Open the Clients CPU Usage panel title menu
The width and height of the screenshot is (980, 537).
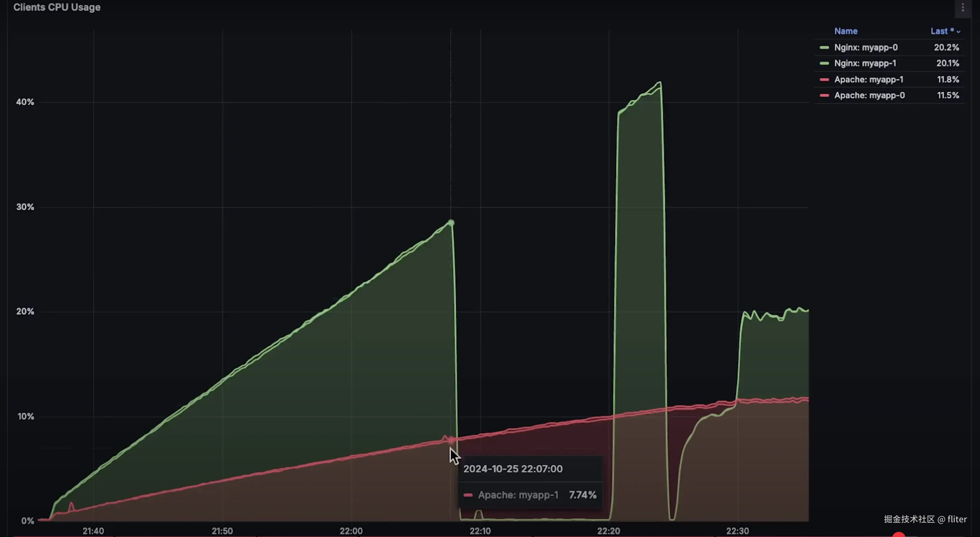[x=57, y=7]
